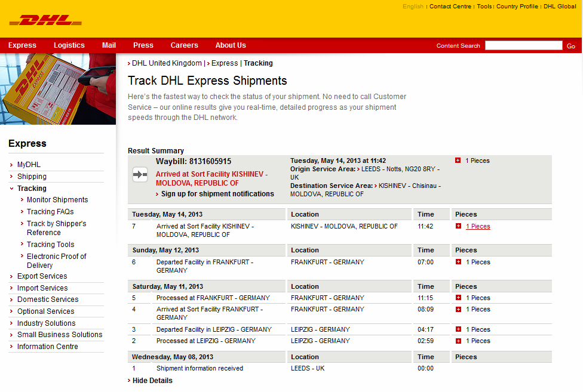Expand pieces for Processed at Frankfurt row
The image size is (583, 392).
click(458, 298)
